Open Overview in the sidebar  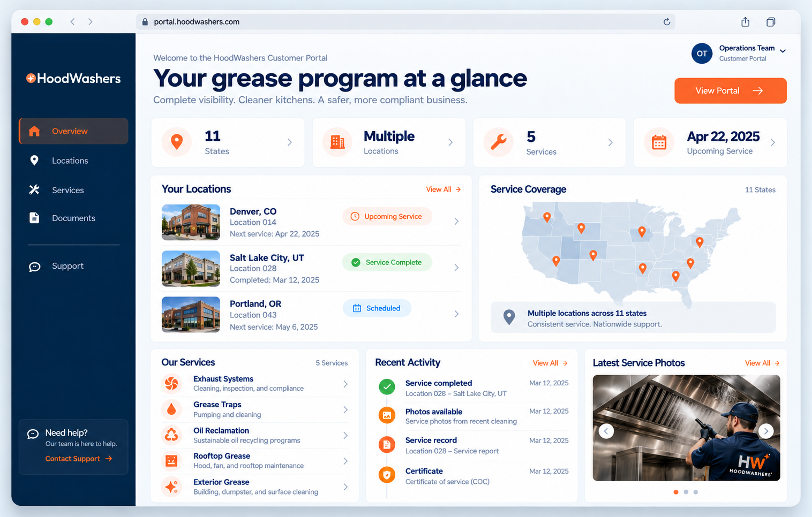point(73,131)
